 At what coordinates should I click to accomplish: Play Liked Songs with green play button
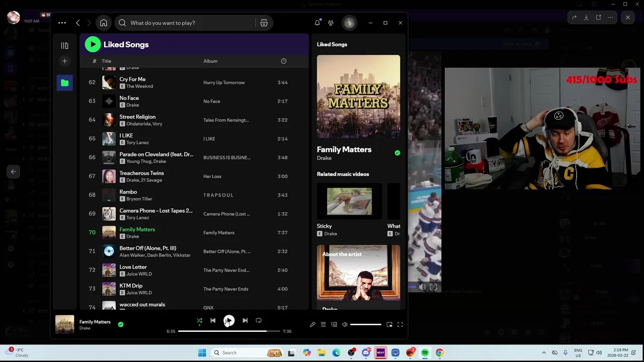pos(93,44)
